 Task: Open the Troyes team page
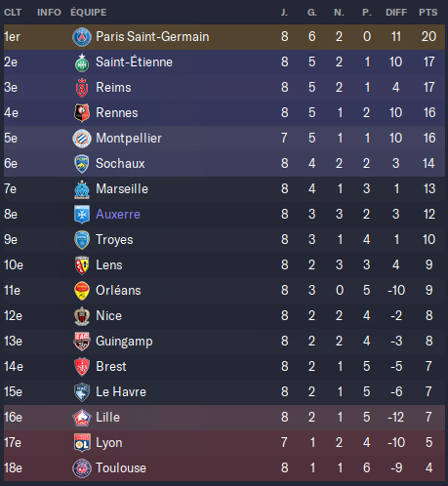click(114, 240)
